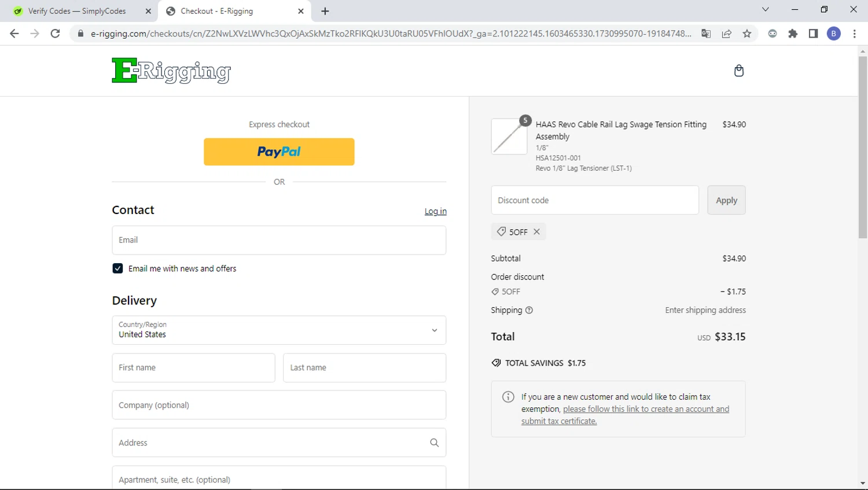The image size is (868, 490).
Task: Open the translate page icon
Action: [x=706, y=34]
